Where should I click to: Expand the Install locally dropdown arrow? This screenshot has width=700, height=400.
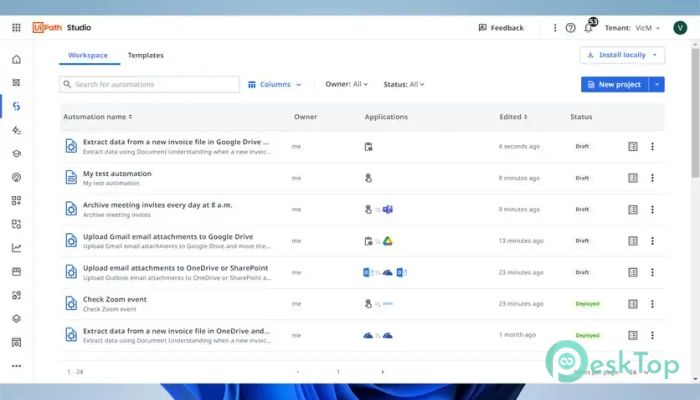pyautogui.click(x=655, y=55)
